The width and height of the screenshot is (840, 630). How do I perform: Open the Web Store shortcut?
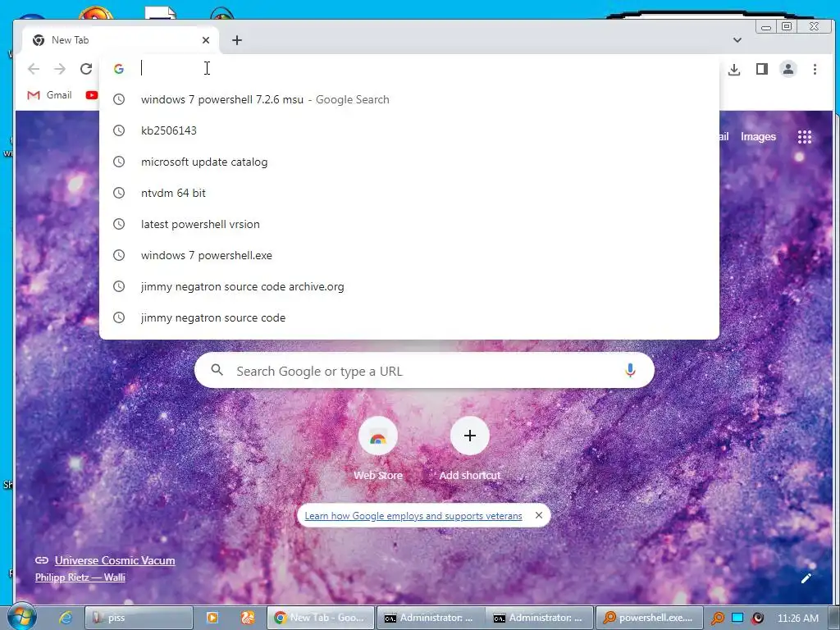point(377,449)
